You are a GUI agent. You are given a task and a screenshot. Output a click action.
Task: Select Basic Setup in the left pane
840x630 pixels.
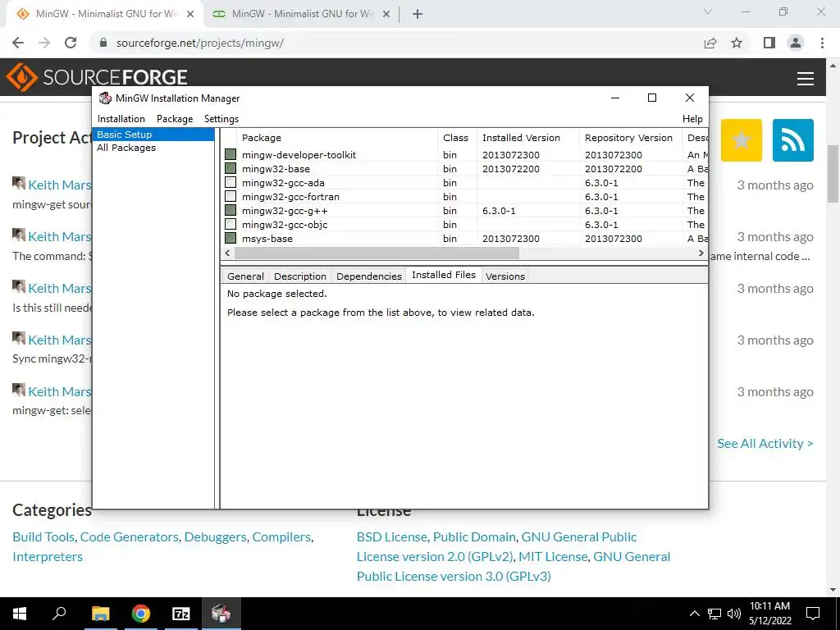coord(153,135)
